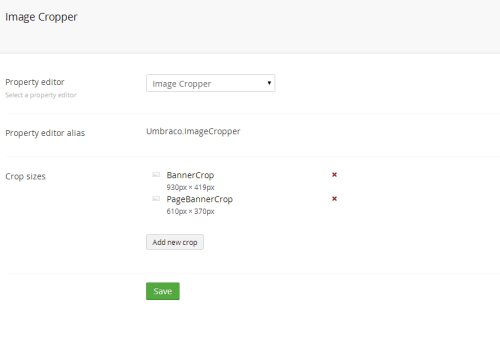Viewport: 500px width, 361px height.
Task: Click the PageBannerCrop drag handle icon
Action: point(156,199)
